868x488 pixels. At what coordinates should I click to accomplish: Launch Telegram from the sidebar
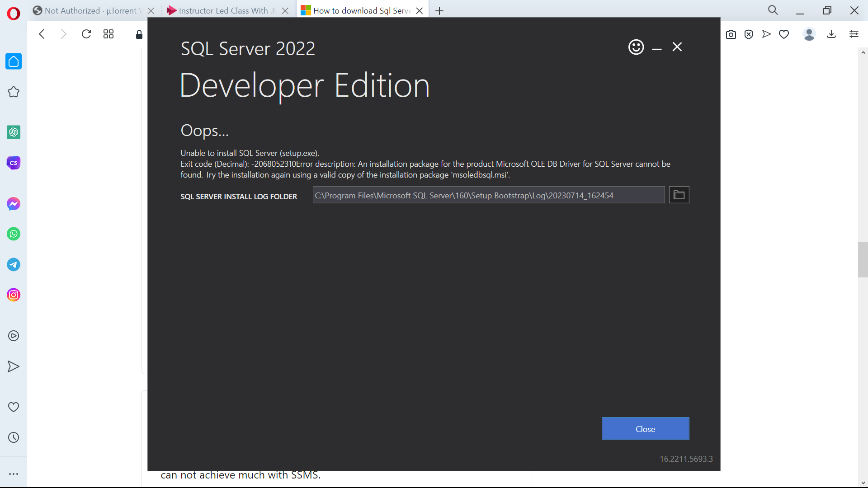14,264
